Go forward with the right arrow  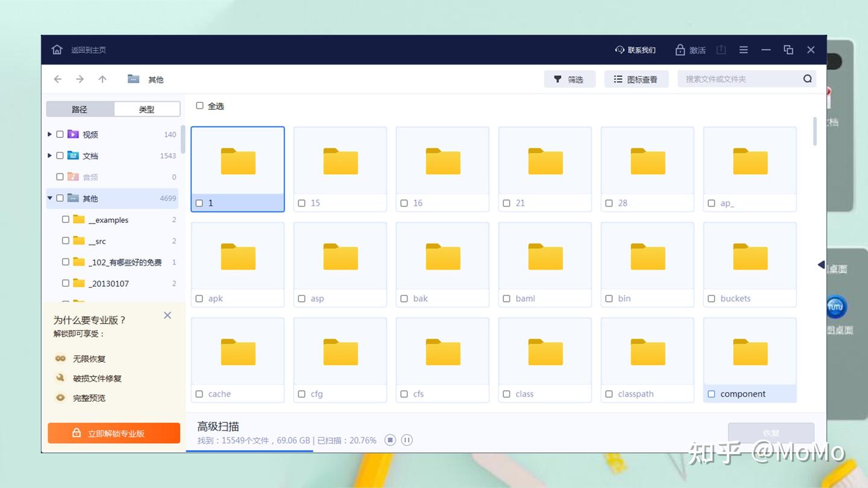[x=80, y=79]
